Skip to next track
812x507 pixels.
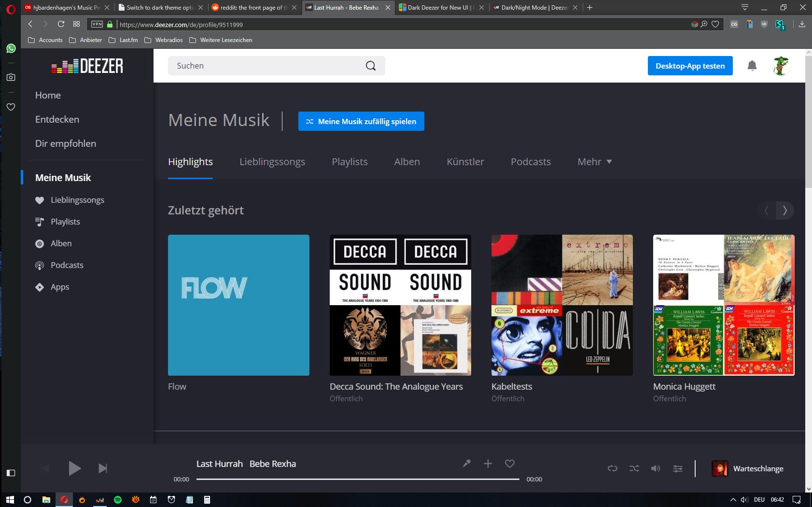[x=103, y=468]
